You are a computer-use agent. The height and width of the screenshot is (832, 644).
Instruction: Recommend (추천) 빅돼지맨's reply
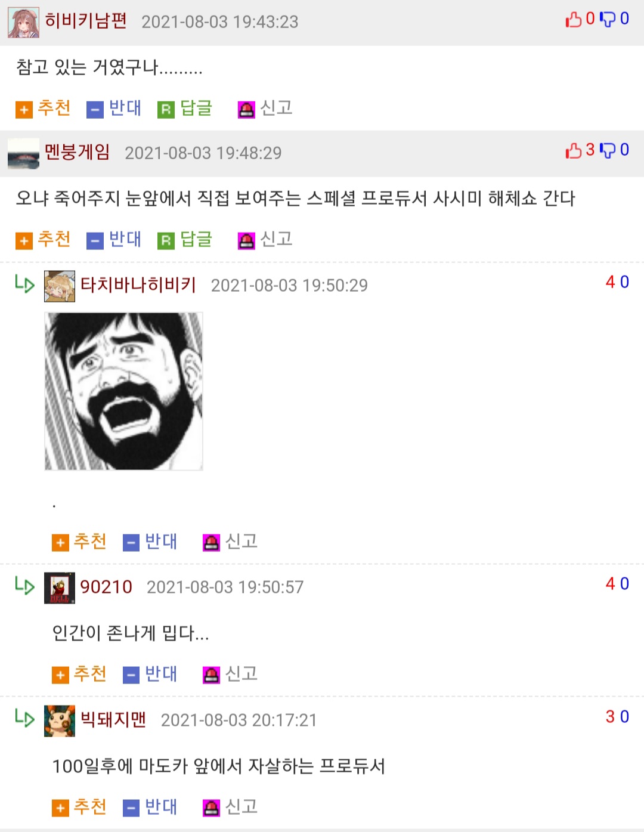pyautogui.click(x=79, y=808)
